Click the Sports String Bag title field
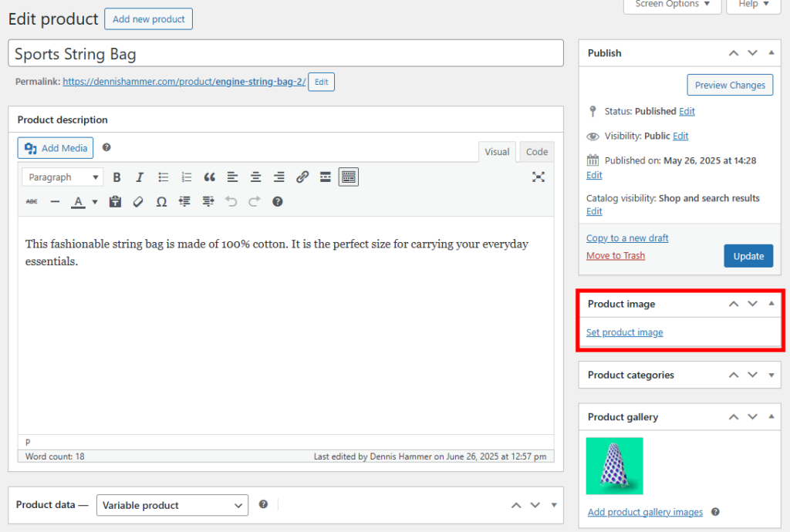Screen dimensions: 790x532 point(285,53)
